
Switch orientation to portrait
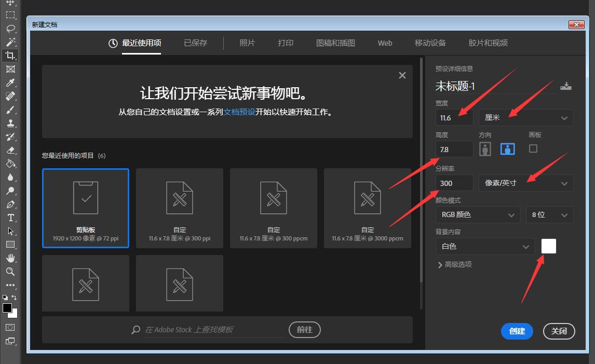[x=485, y=149]
